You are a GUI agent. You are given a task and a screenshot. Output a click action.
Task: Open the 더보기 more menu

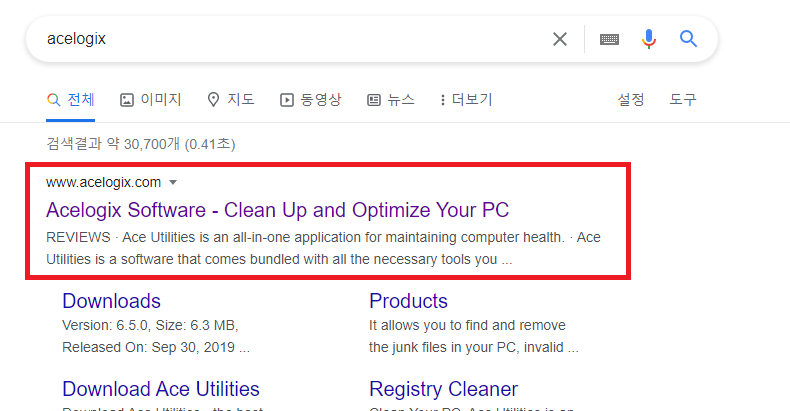(x=467, y=100)
